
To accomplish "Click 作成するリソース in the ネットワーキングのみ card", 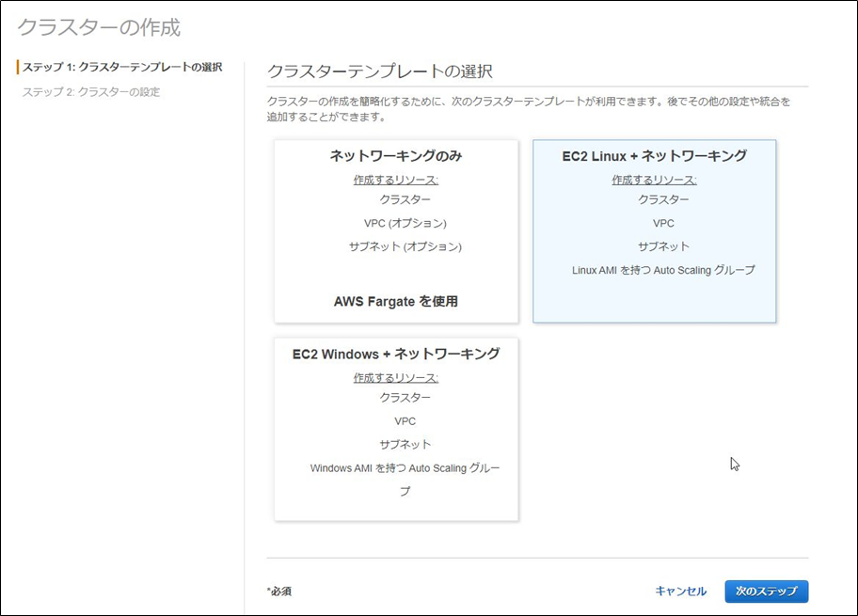I will (x=396, y=180).
